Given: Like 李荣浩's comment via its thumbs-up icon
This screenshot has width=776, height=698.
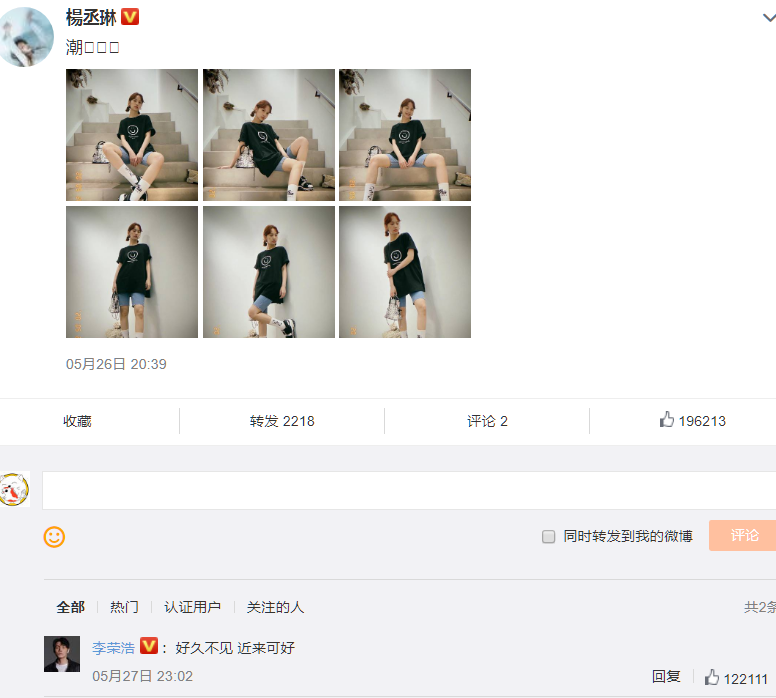Looking at the screenshot, I should click(x=712, y=677).
